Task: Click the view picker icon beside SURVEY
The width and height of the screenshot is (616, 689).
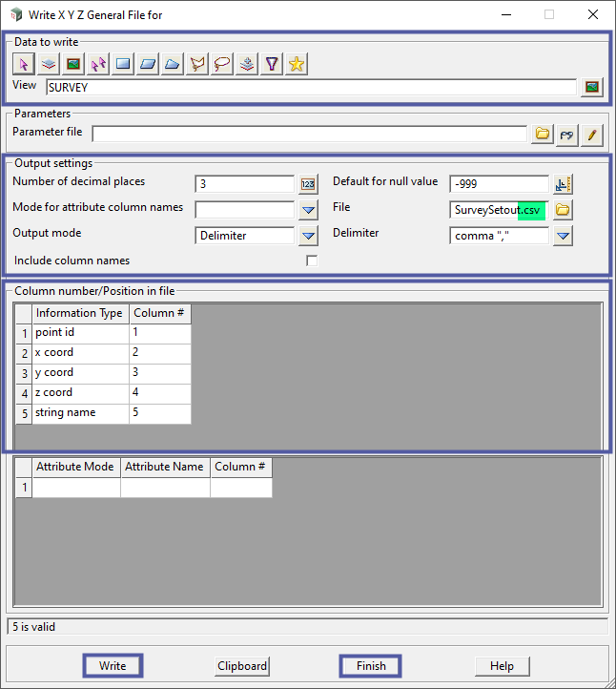Action: point(592,87)
